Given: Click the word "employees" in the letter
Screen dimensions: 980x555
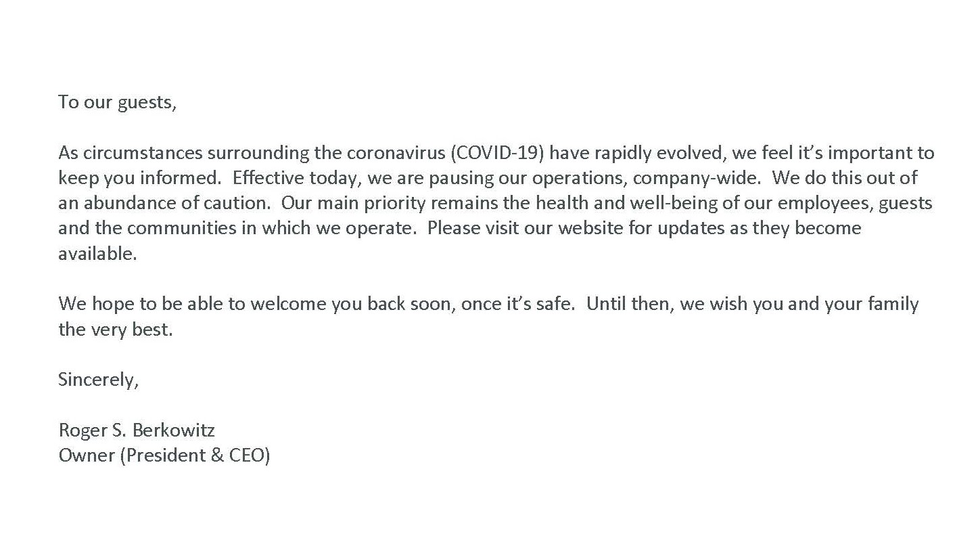Looking at the screenshot, I should [824, 203].
